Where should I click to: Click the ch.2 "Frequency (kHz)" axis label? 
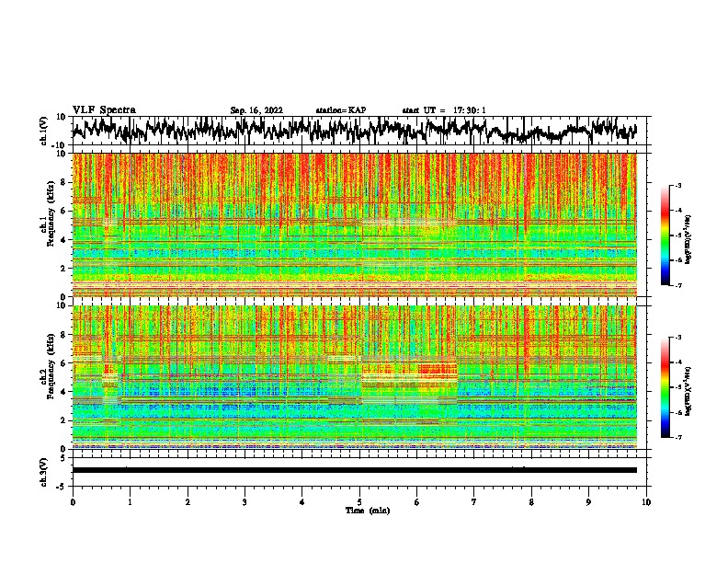click(x=51, y=366)
